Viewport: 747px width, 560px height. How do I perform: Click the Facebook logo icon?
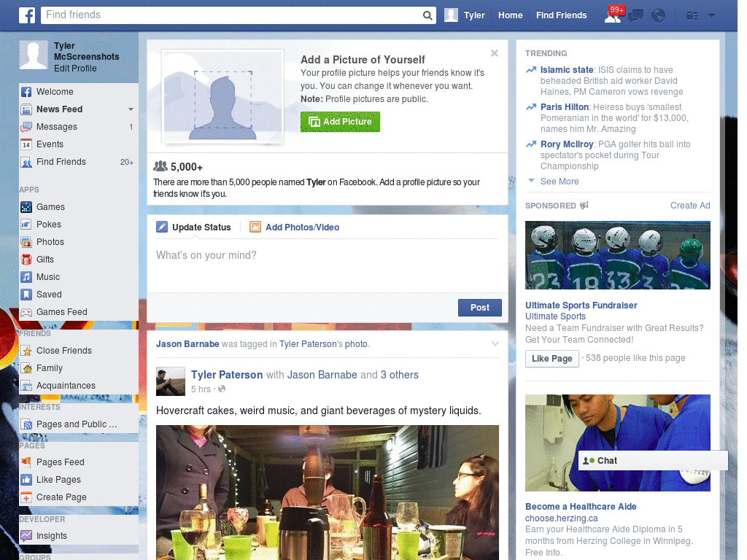[x=27, y=15]
